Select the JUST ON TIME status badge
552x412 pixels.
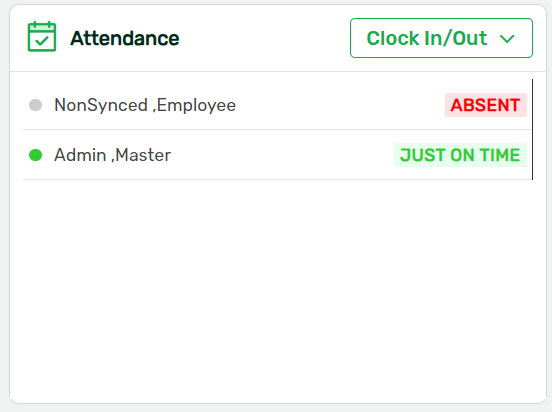point(460,155)
